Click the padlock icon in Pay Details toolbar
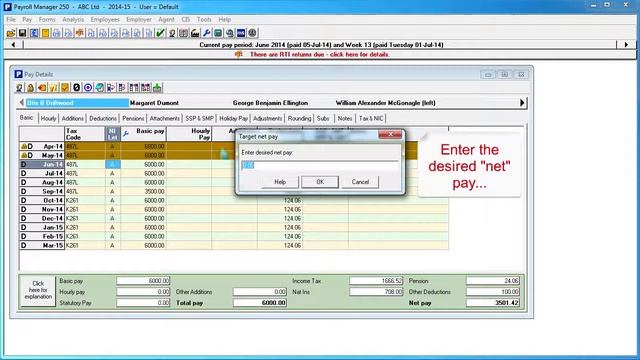The height and width of the screenshot is (360, 640). 31,87
